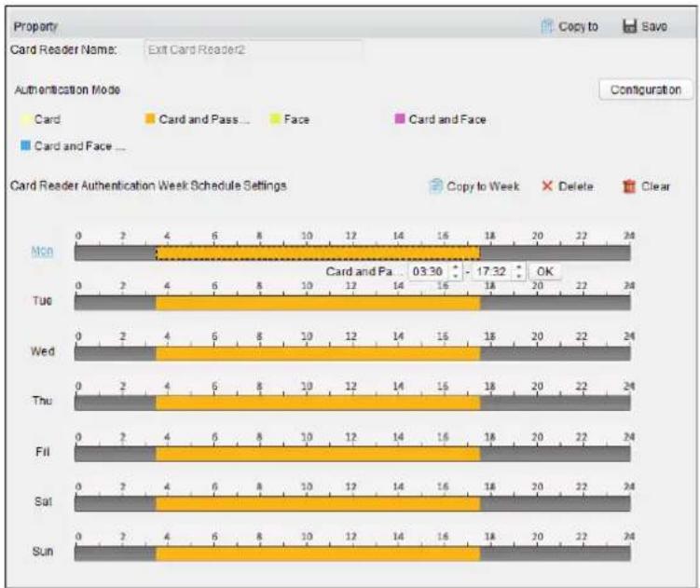Decrease the end time with down arrow
Viewport: 700px width, 588px height.
(519, 276)
